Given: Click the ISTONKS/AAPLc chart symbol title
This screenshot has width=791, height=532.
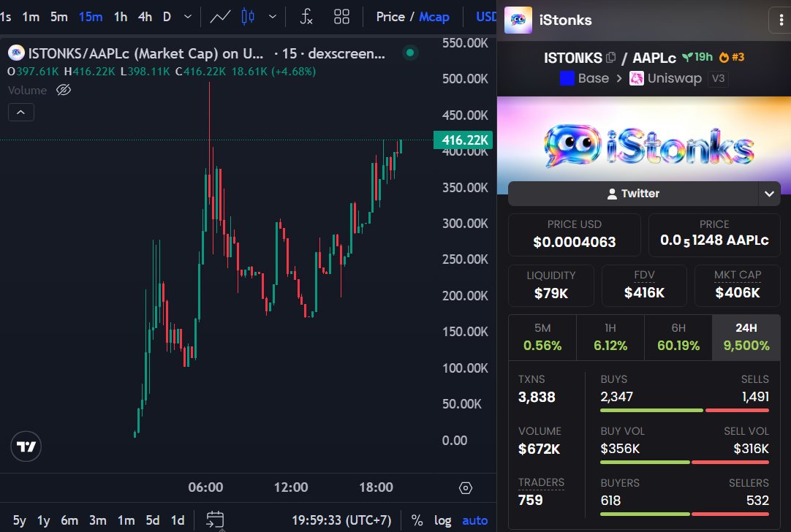Looking at the screenshot, I should [145, 53].
